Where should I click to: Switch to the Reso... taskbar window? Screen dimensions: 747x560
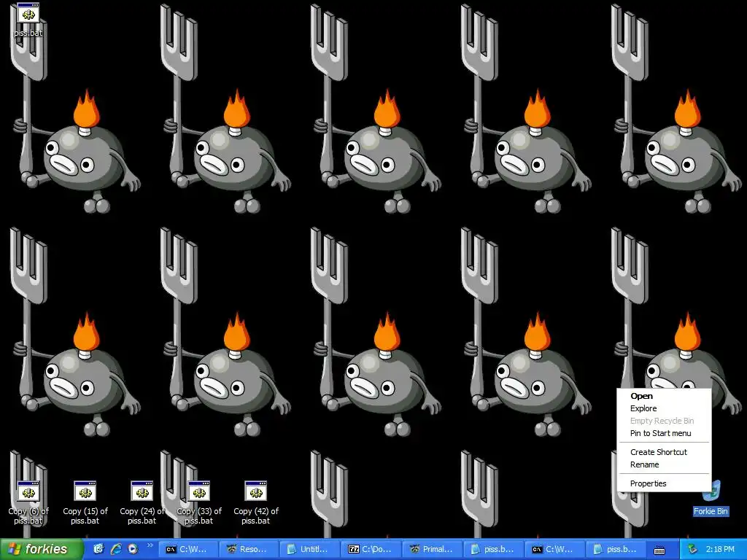coord(249,550)
